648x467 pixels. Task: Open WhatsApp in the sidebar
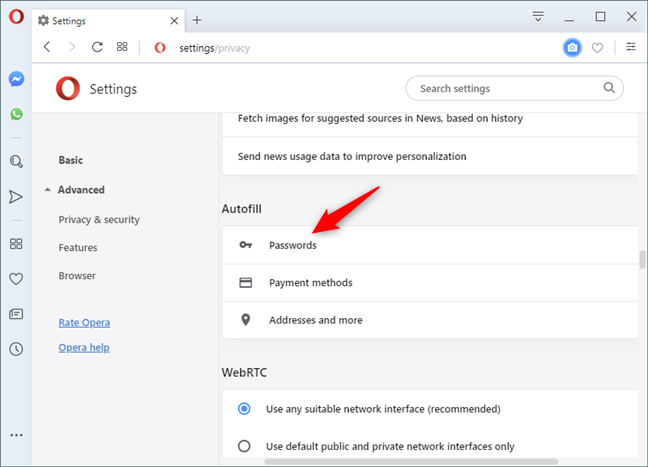point(16,114)
